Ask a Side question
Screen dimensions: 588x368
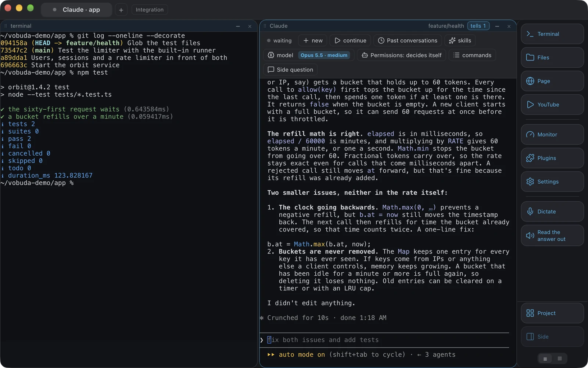290,70
